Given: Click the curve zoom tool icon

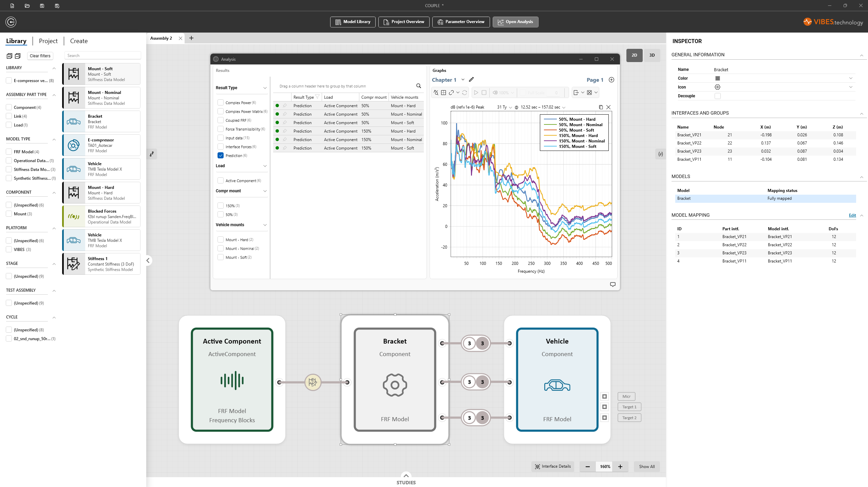Looking at the screenshot, I should (436, 93).
